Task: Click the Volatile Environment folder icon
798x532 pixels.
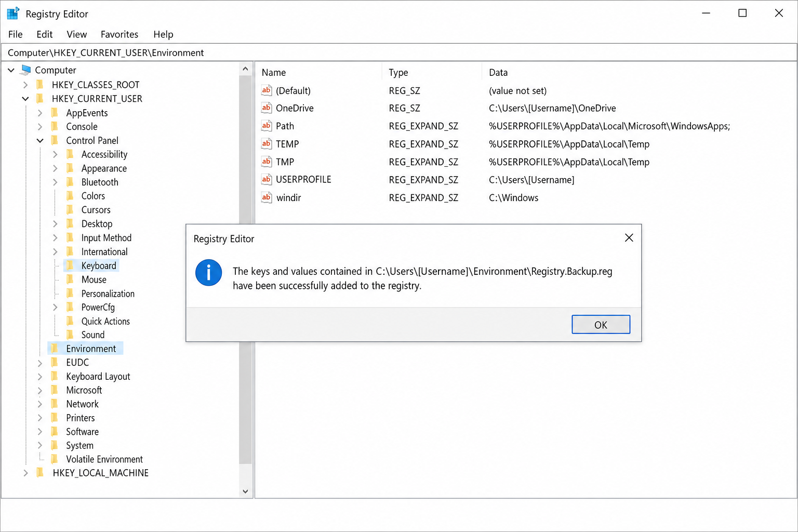Action: [x=55, y=459]
